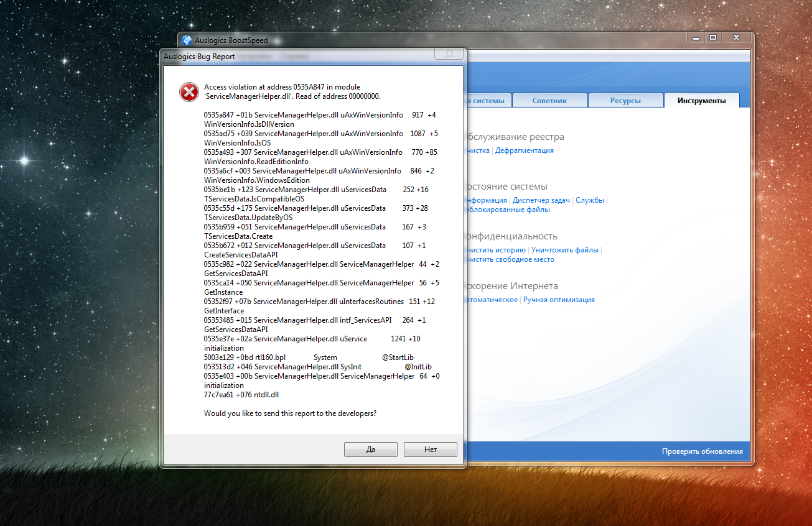Launch the Диспетчер задач link

(x=541, y=200)
